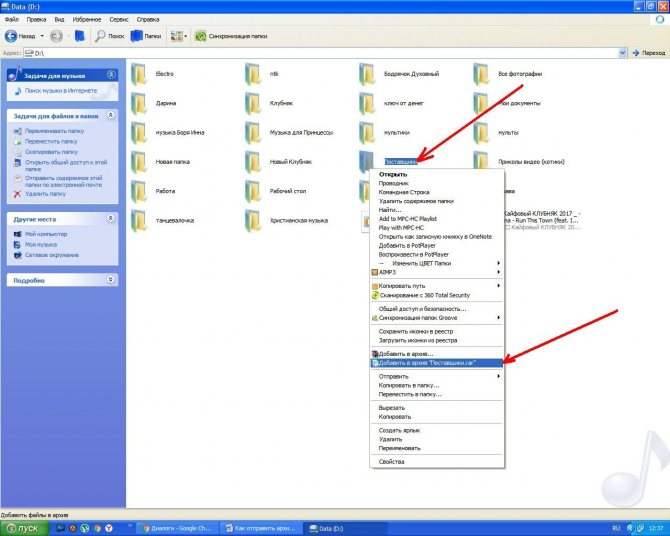Open the Сервис menu in menu bar

(x=119, y=20)
